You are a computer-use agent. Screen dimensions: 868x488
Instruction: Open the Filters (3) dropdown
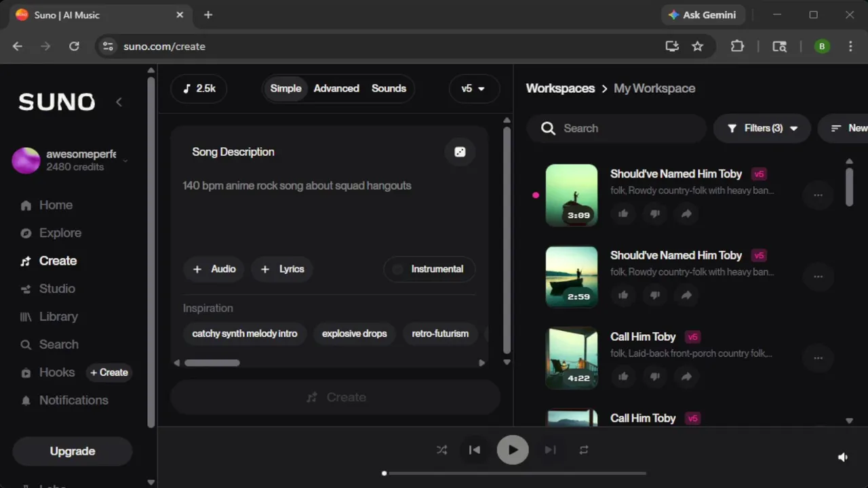(762, 128)
